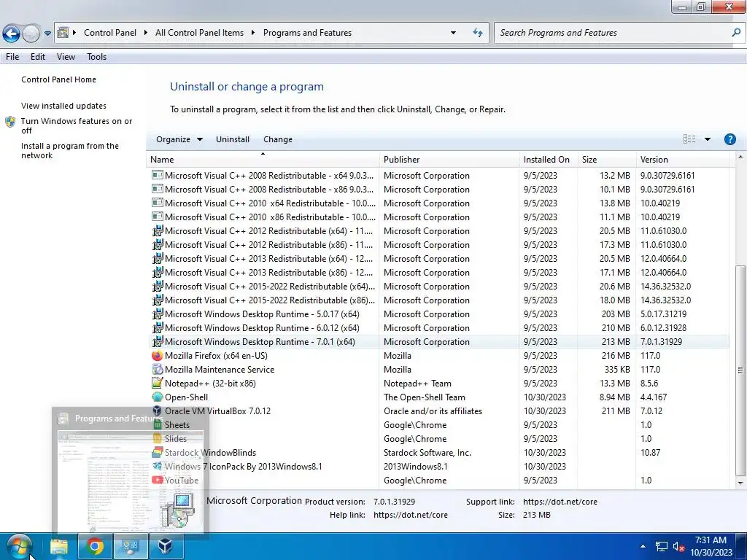The width and height of the screenshot is (747, 560).
Task: Select the Notepad++ icon
Action: (x=158, y=384)
